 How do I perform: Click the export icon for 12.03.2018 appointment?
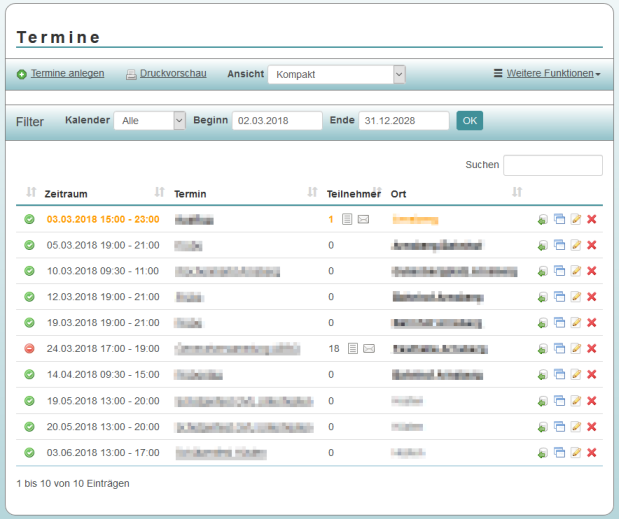coord(543,297)
